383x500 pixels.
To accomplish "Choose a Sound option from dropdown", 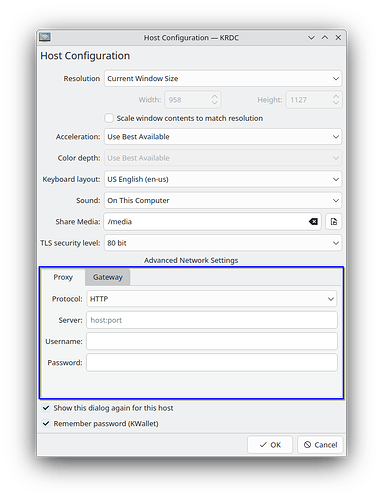I will (223, 201).
